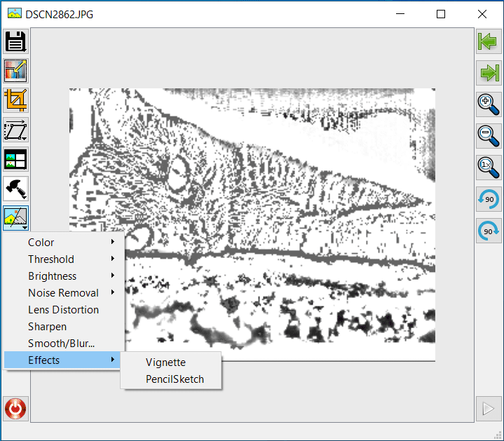The image size is (504, 441).
Task: Click the zoom out magnifier
Action: [x=489, y=136]
